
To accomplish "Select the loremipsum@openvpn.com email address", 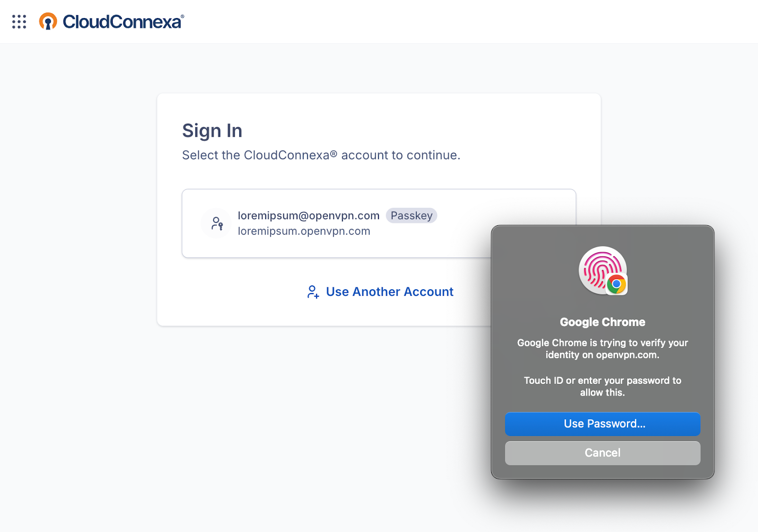I will (x=308, y=216).
